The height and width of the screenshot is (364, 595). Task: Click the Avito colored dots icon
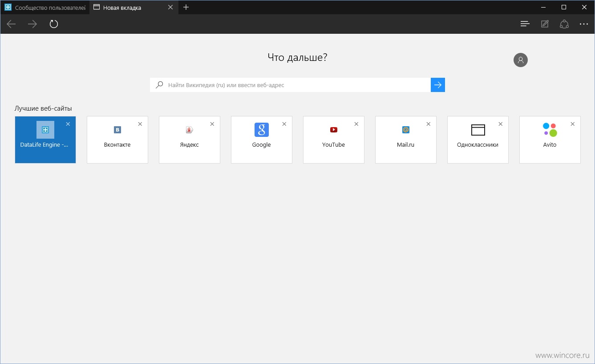coord(550,130)
